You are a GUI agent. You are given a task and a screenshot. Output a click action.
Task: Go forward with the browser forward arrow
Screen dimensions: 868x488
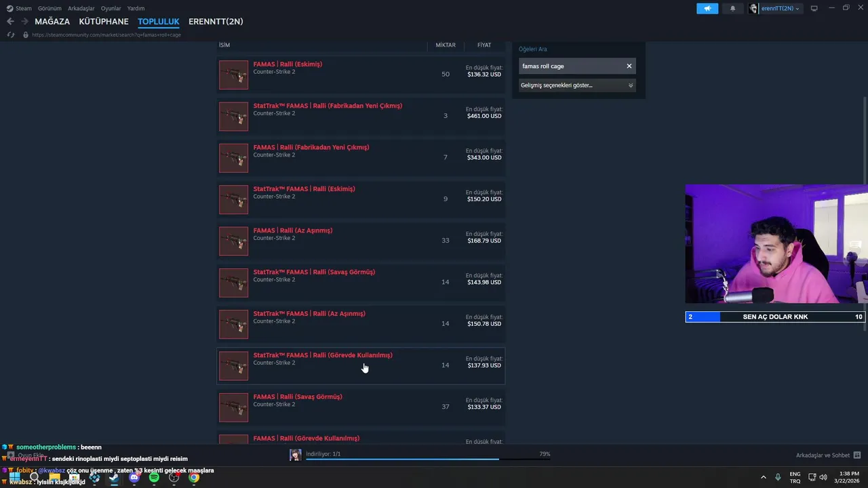point(24,22)
